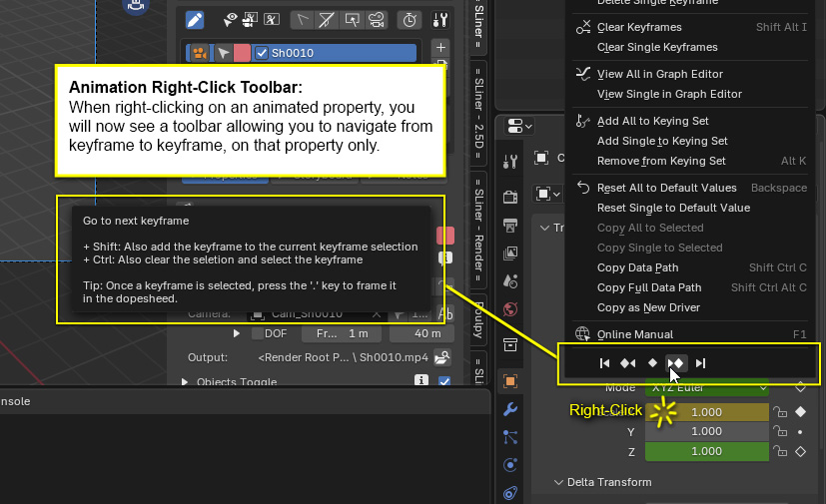
Task: Toggle the Objects Toggle checkbox
Action: click(444, 381)
